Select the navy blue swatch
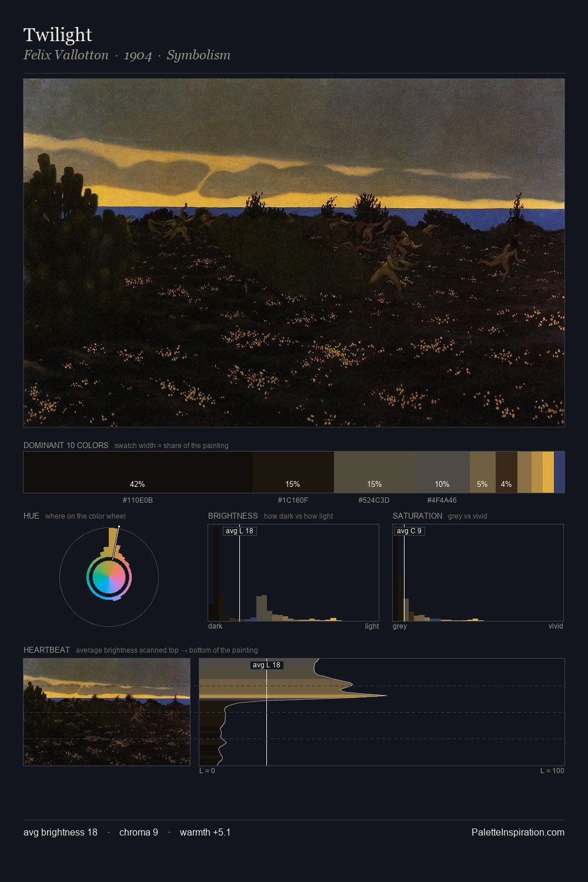Screen dimensions: 588x882 (559, 472)
